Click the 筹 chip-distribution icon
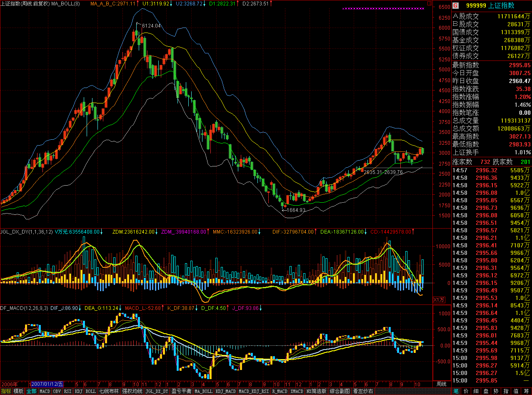The height and width of the screenshot is (395, 532). coord(527,391)
